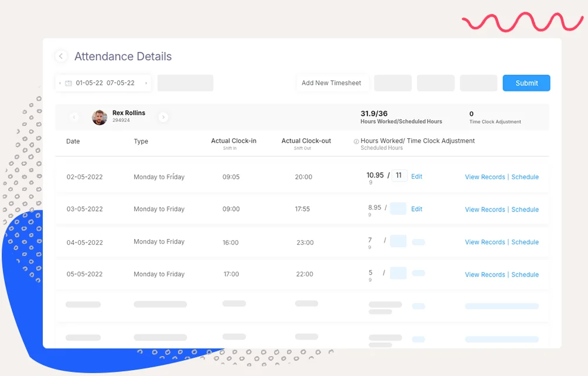This screenshot has height=376, width=588.
Task: Submit the attendance timesheet
Action: click(526, 83)
